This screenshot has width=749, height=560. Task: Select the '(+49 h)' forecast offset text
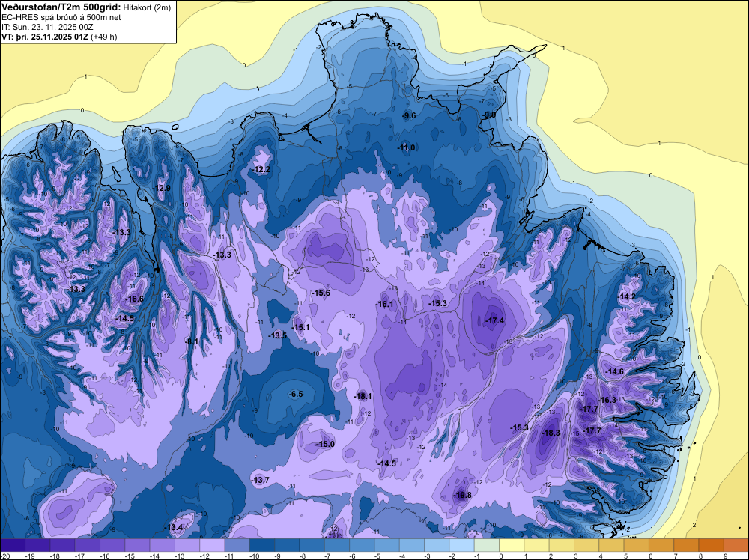[x=105, y=36]
